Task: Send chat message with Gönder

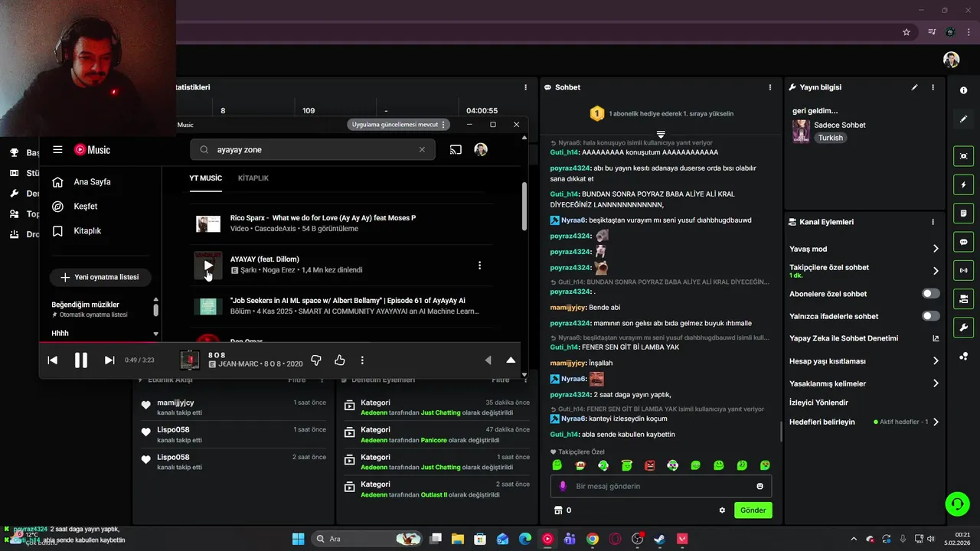Action: (753, 510)
